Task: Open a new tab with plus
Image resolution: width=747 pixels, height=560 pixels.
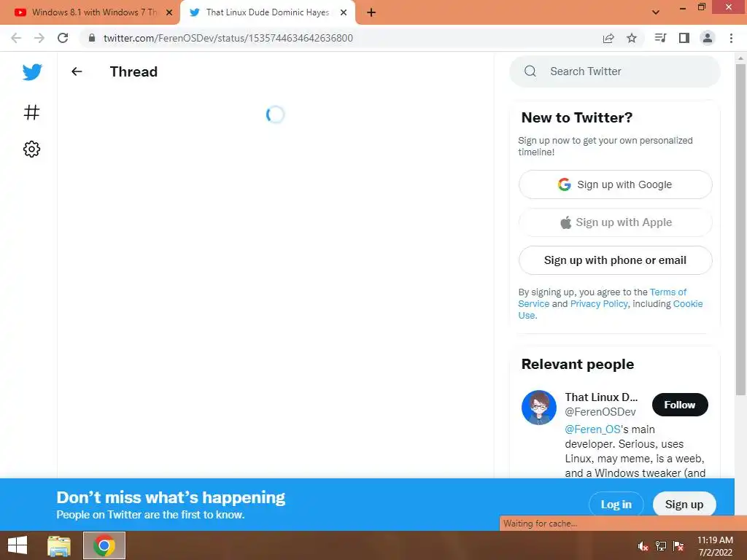Action: (x=371, y=13)
